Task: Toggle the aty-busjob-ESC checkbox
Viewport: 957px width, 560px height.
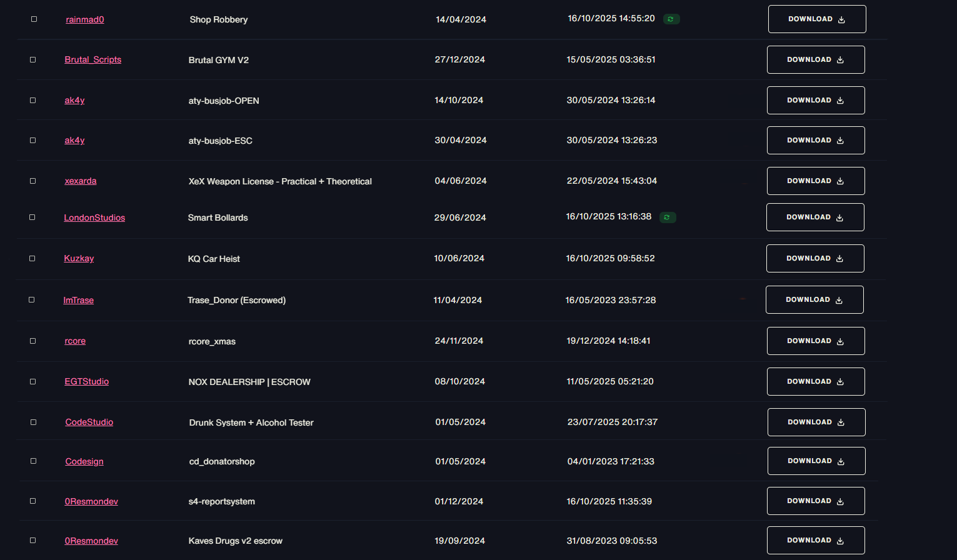Action: 33,141
